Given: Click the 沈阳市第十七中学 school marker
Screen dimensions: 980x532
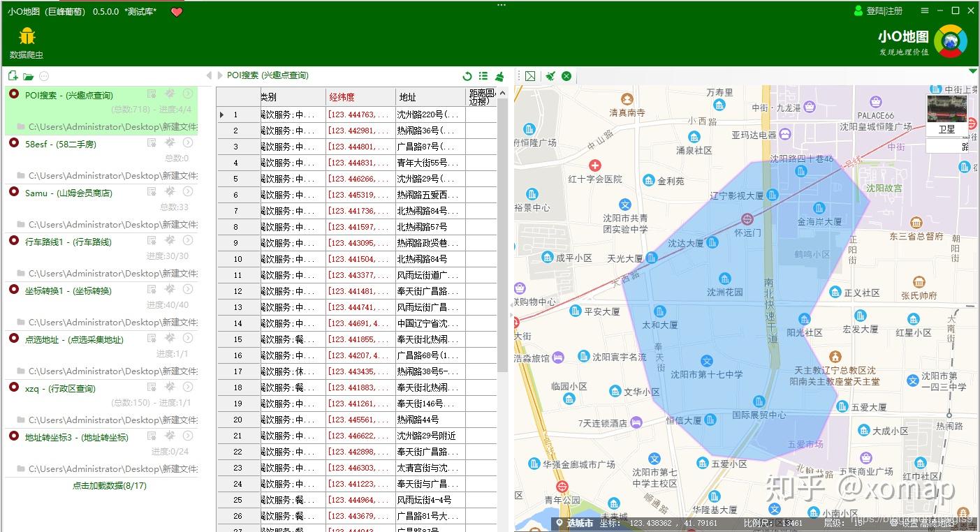Looking at the screenshot, I should (x=707, y=361).
